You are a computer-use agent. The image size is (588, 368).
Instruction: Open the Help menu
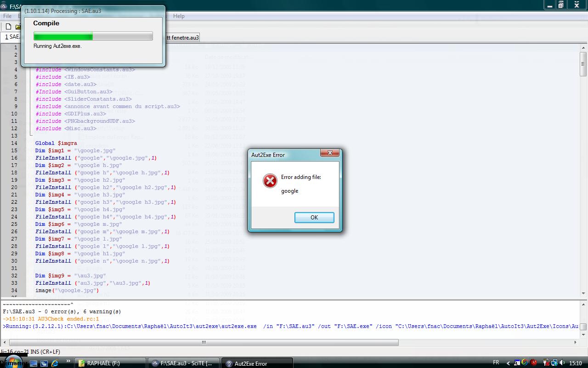pyautogui.click(x=179, y=16)
